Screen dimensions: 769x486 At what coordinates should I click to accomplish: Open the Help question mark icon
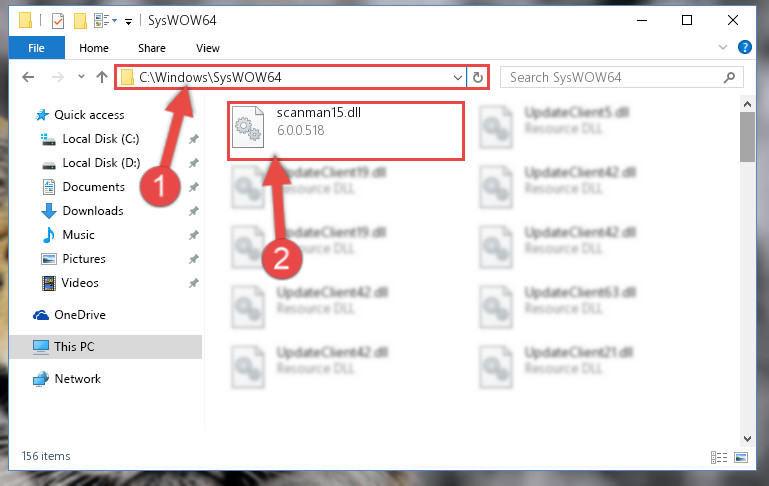[744, 48]
